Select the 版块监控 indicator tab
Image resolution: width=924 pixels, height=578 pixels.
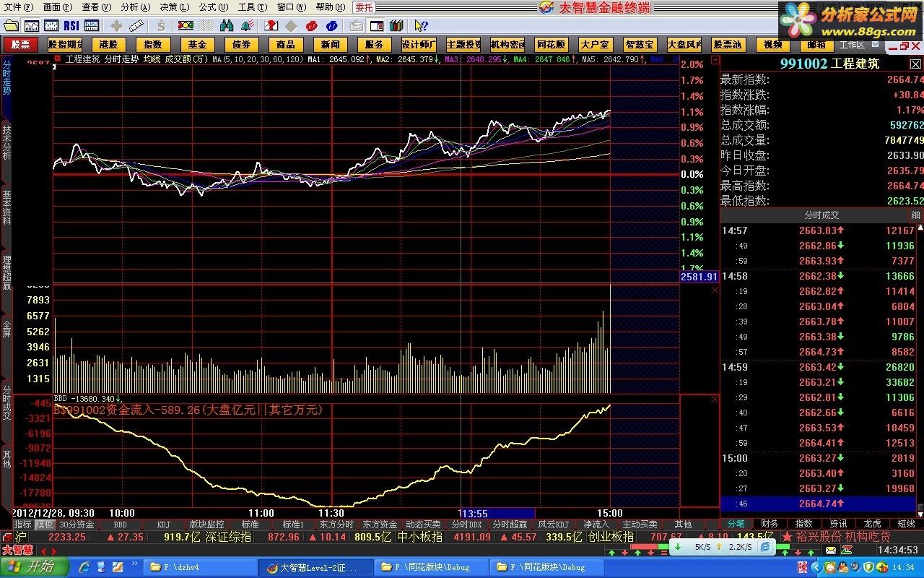[206, 525]
